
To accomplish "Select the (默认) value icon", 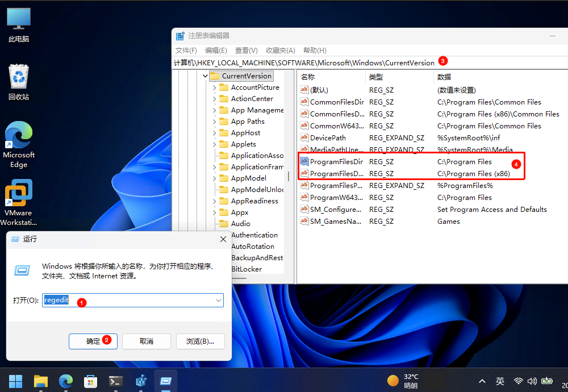I will [304, 90].
